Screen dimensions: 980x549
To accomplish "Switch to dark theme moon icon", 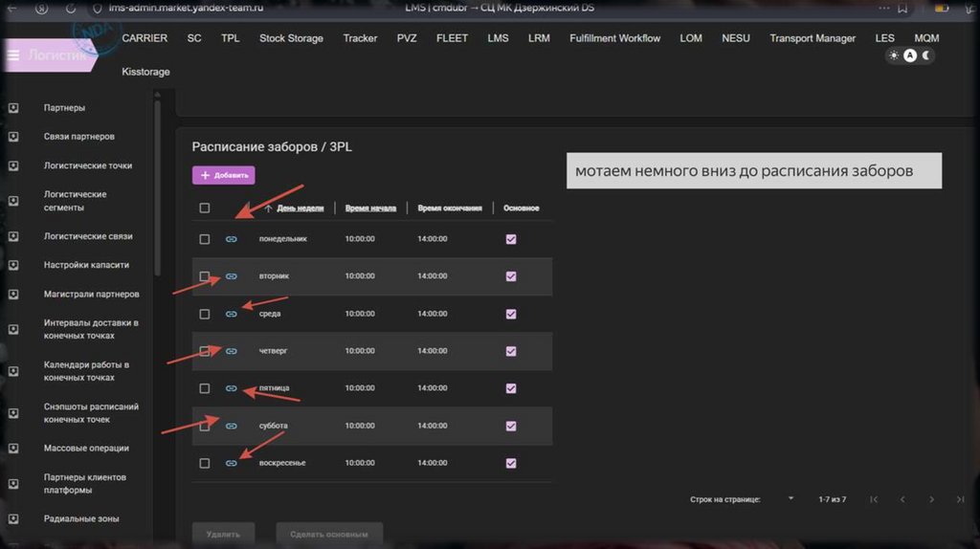I will tap(926, 55).
